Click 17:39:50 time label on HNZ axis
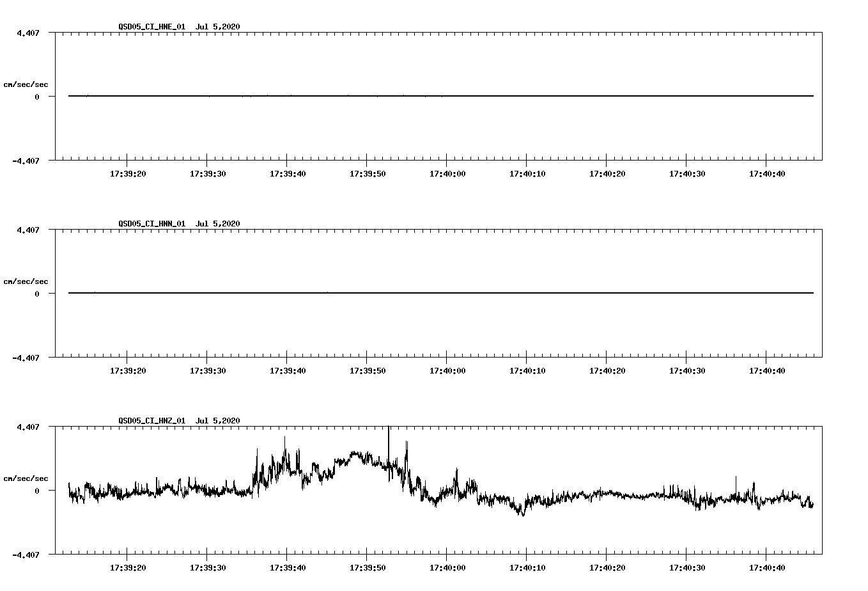 point(368,567)
